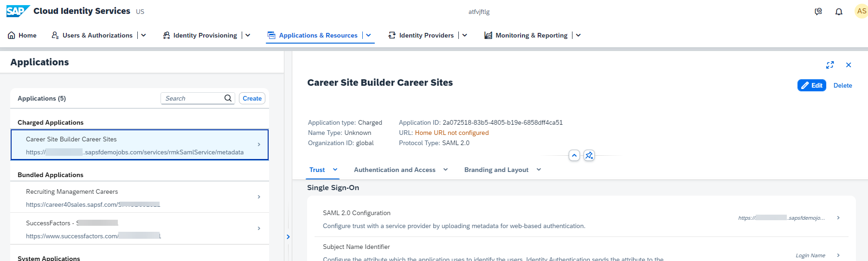Close the application details pane
This screenshot has width=868, height=261.
coord(849,65)
